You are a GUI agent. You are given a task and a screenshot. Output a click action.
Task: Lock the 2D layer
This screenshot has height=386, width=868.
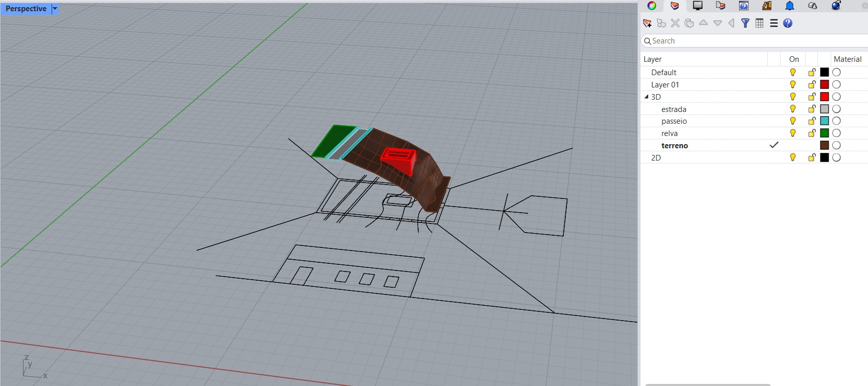[x=812, y=157]
